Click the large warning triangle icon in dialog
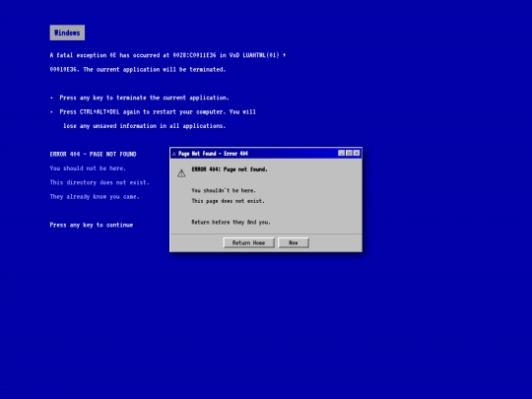532x399 pixels. pyautogui.click(x=181, y=173)
